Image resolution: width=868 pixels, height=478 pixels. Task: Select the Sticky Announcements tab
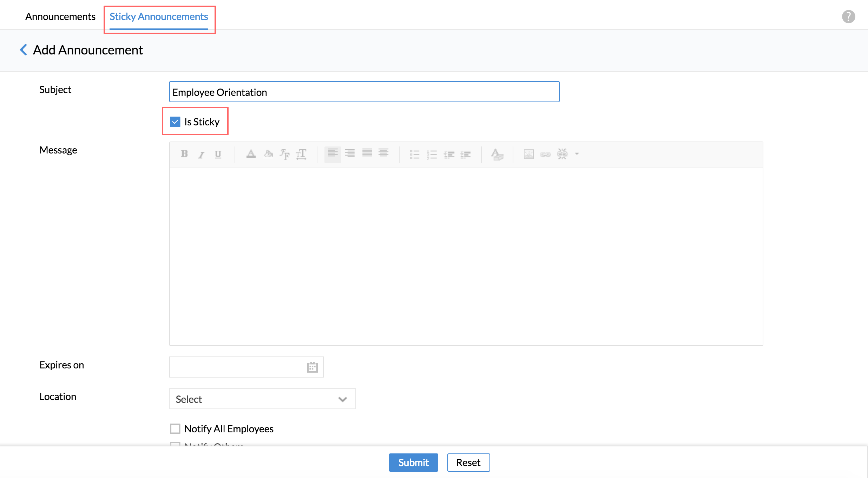(x=159, y=17)
